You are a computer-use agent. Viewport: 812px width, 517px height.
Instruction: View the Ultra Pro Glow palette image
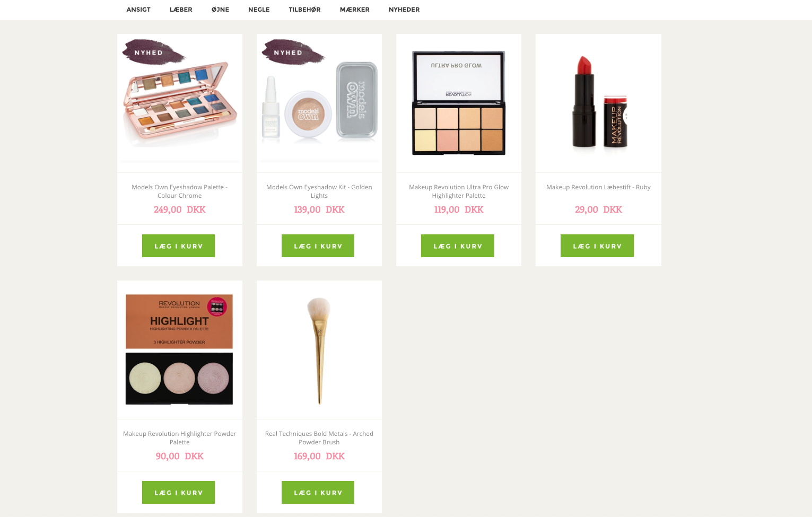(x=459, y=103)
